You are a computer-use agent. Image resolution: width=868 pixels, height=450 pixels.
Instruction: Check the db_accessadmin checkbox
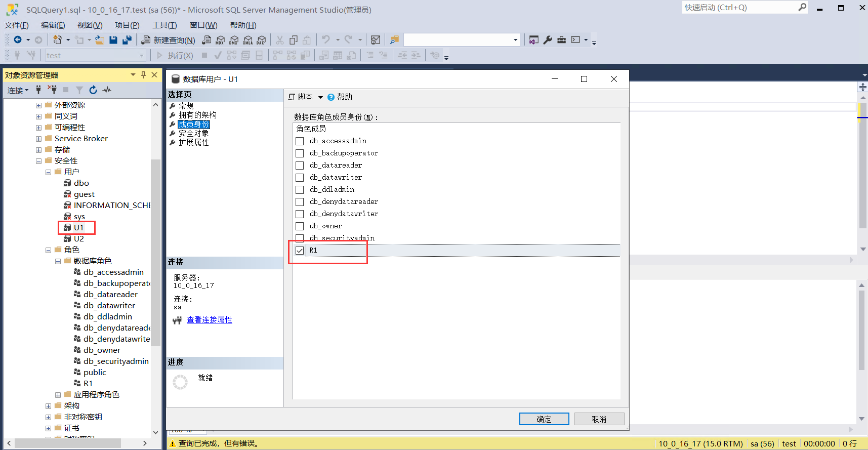(x=300, y=141)
